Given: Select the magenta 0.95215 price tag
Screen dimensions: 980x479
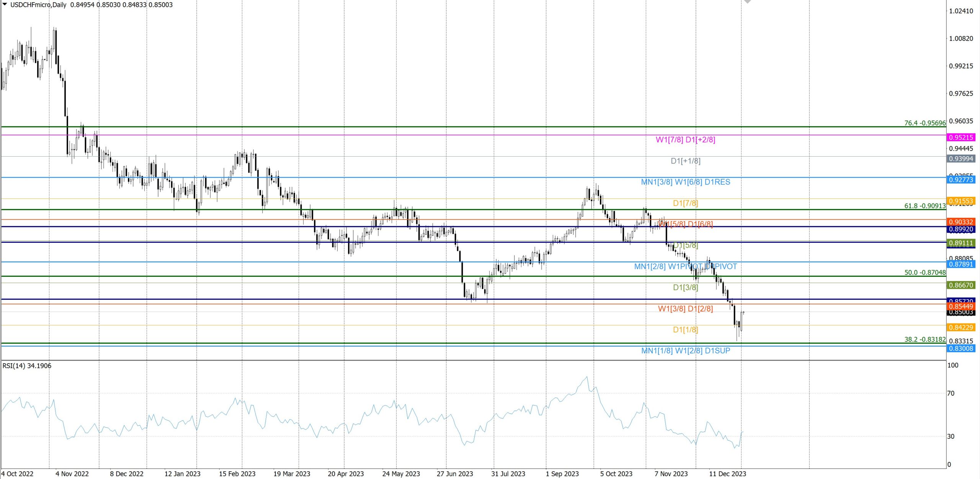Looking at the screenshot, I should pyautogui.click(x=960, y=137).
